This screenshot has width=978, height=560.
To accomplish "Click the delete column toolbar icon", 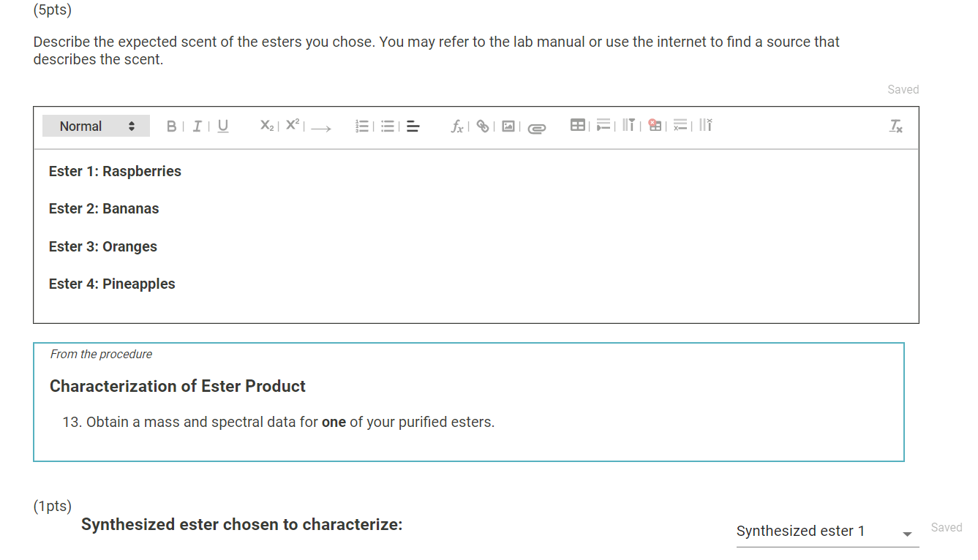I will [704, 125].
